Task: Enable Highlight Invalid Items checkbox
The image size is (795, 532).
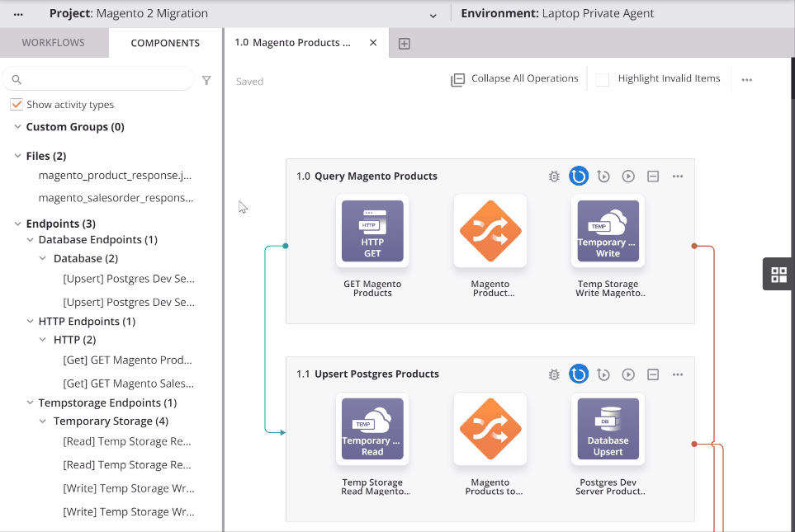Action: coord(603,79)
